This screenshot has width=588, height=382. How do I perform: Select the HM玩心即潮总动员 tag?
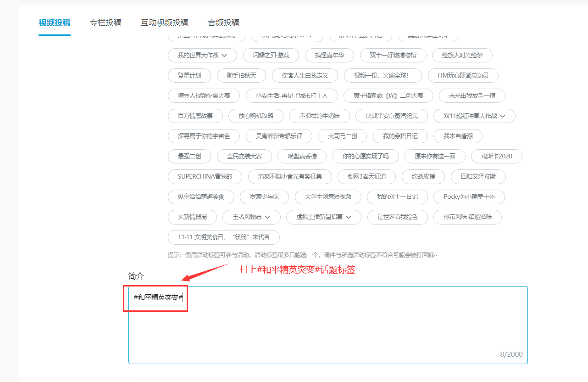pyautogui.click(x=463, y=75)
